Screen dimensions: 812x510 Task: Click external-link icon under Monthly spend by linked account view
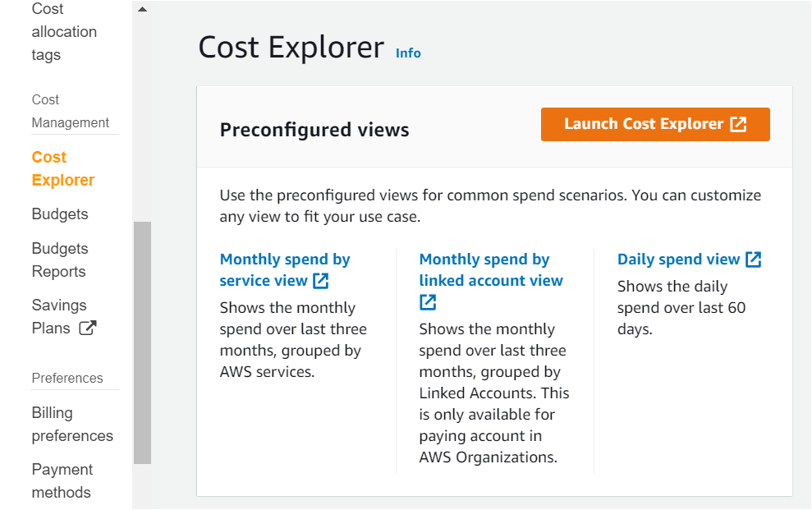click(428, 302)
